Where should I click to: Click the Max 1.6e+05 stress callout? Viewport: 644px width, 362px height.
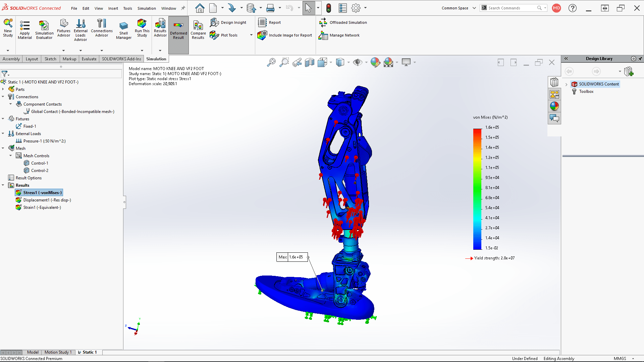292,257
